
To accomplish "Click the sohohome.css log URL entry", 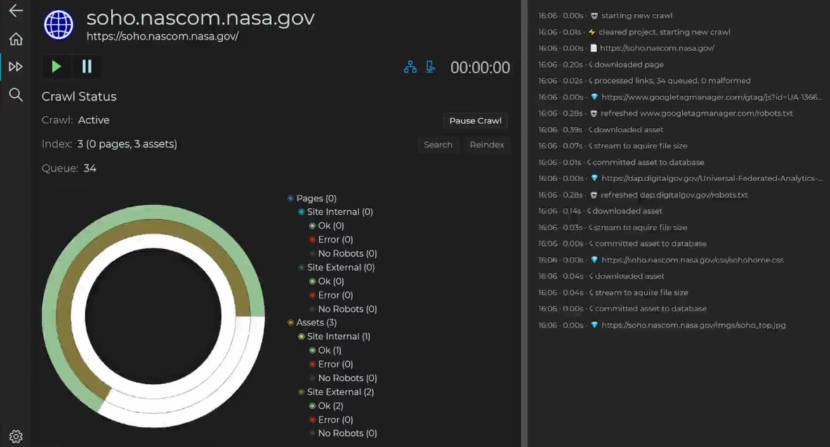I will tap(692, 260).
